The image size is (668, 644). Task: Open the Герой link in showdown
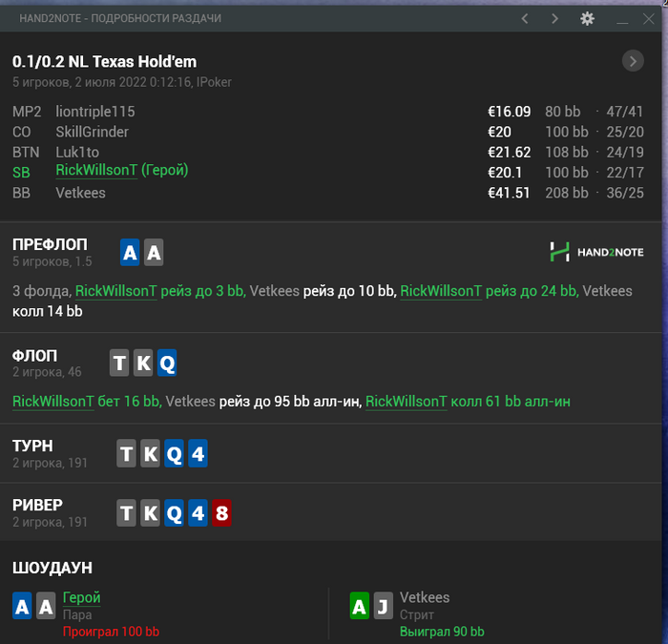coord(81,598)
